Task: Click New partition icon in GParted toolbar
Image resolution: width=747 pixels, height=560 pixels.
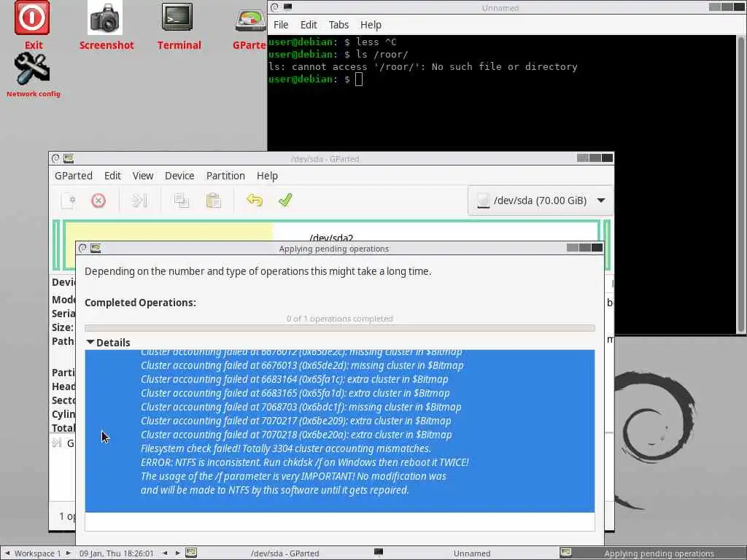Action: pyautogui.click(x=68, y=201)
